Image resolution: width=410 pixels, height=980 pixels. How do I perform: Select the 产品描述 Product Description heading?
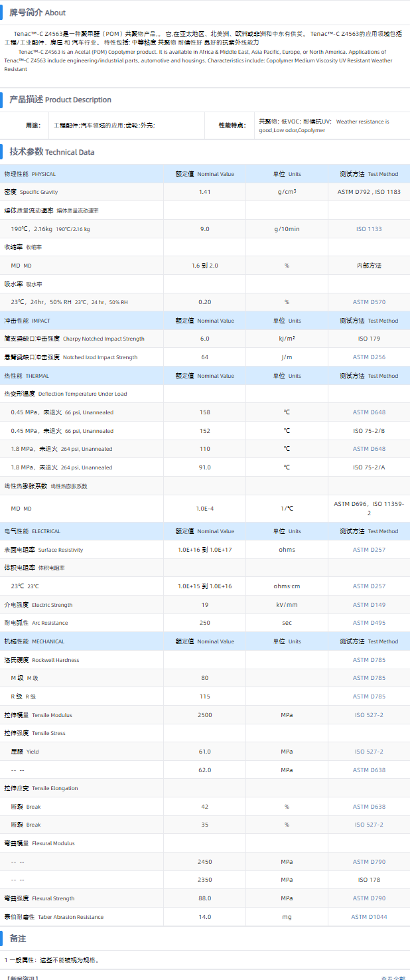coord(60,100)
